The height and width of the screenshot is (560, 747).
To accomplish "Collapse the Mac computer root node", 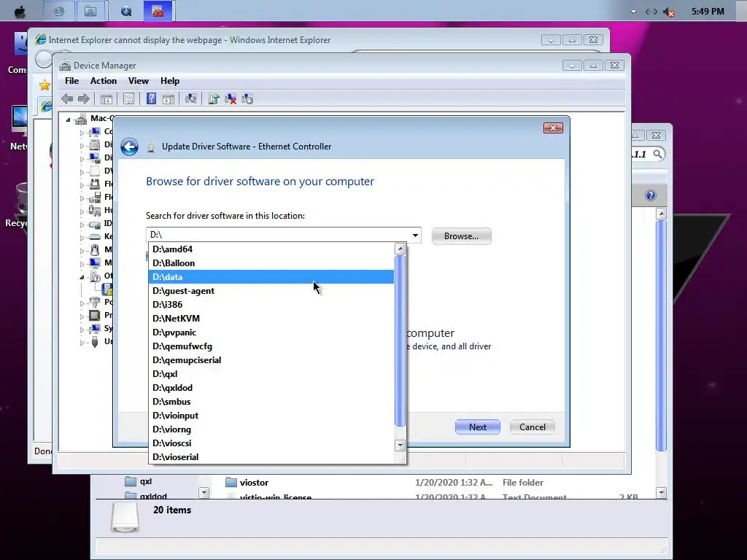I will tap(68, 120).
